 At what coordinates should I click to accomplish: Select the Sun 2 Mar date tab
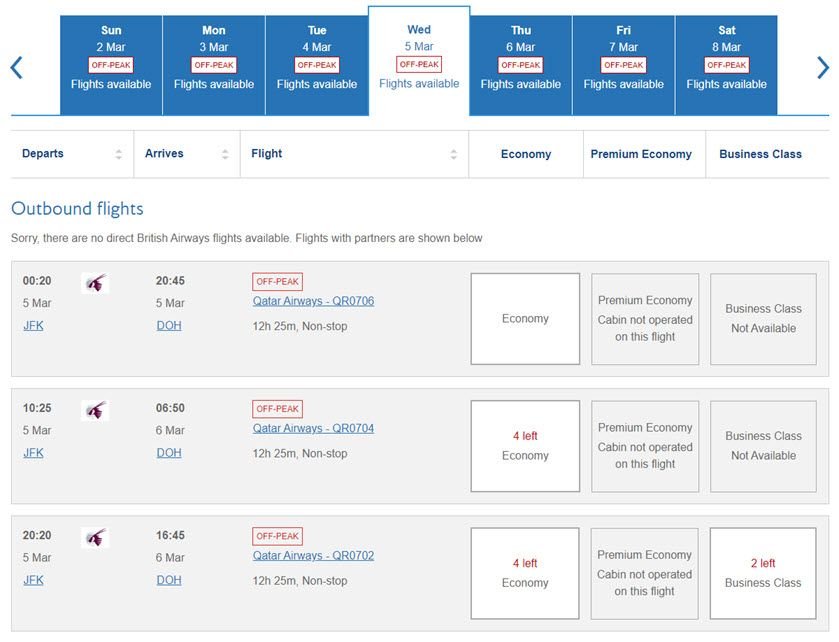(x=111, y=60)
